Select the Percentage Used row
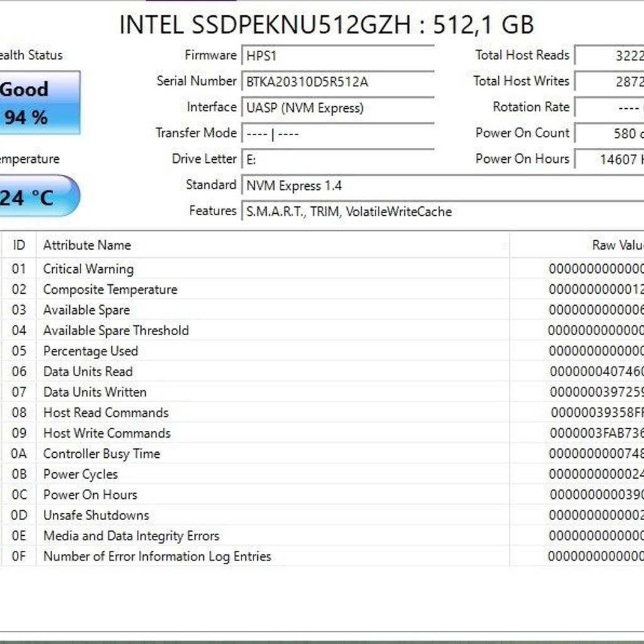This screenshot has width=644, height=644. [322, 351]
